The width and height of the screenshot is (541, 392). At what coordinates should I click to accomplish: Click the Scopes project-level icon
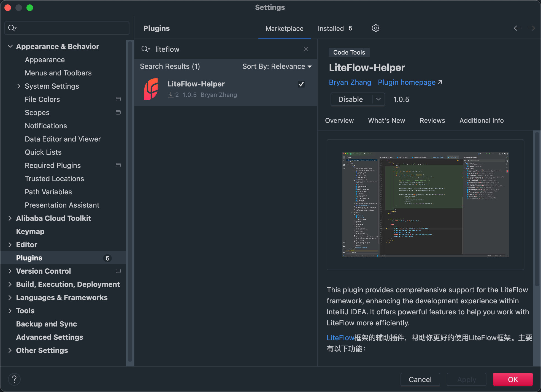pyautogui.click(x=118, y=112)
